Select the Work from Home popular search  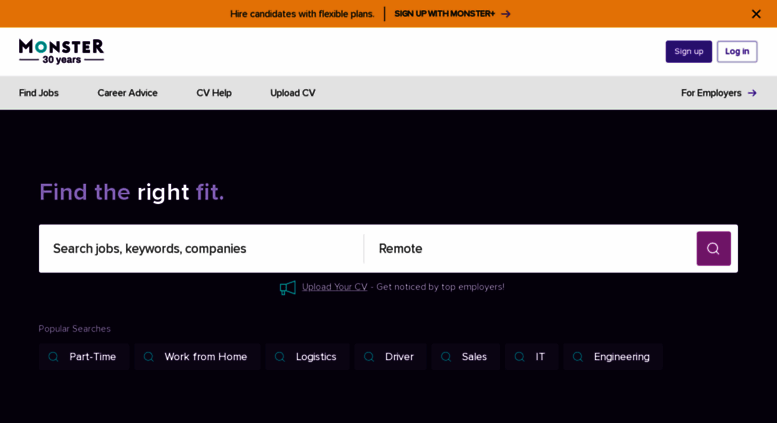pyautogui.click(x=197, y=357)
